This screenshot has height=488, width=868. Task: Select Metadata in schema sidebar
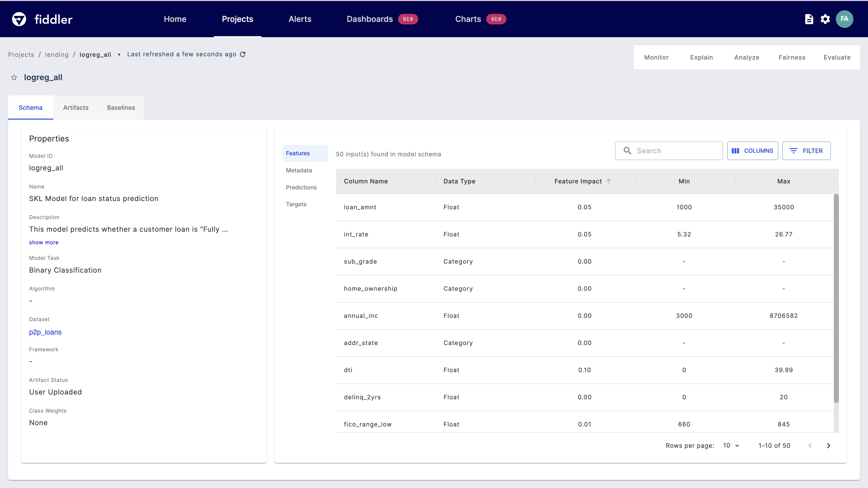point(299,170)
